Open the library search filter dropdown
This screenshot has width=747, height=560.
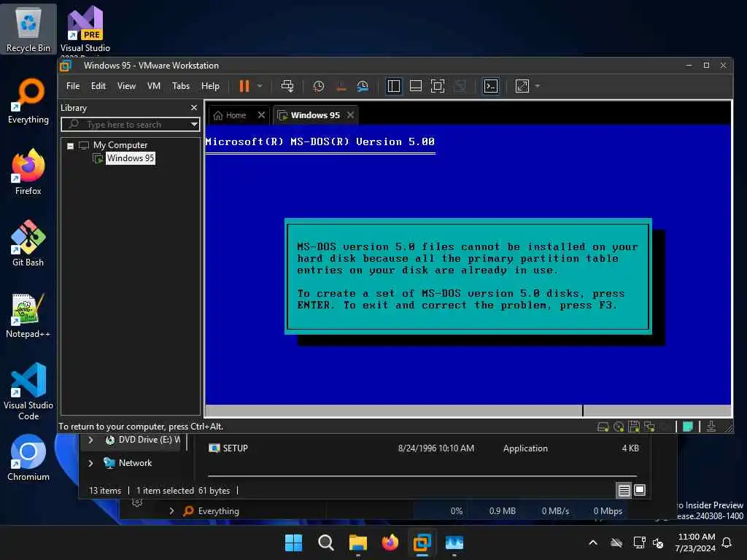pos(194,125)
